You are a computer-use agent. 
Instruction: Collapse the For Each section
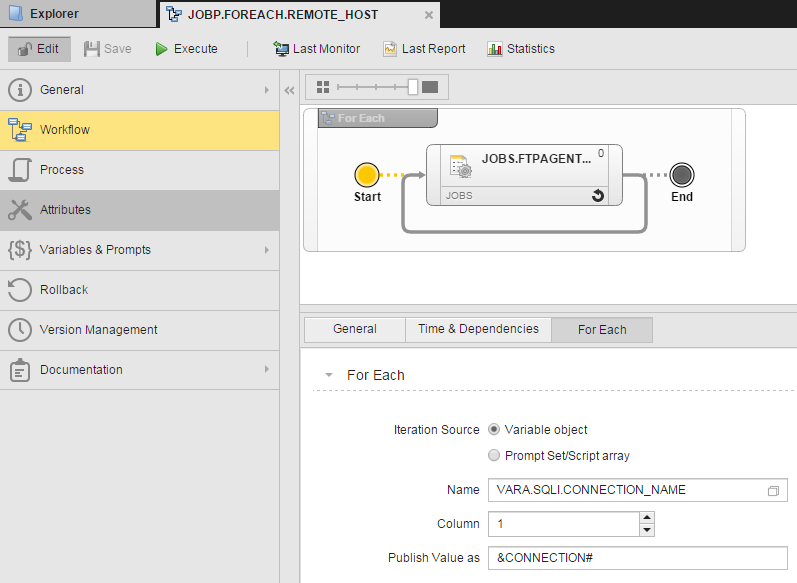click(x=327, y=375)
